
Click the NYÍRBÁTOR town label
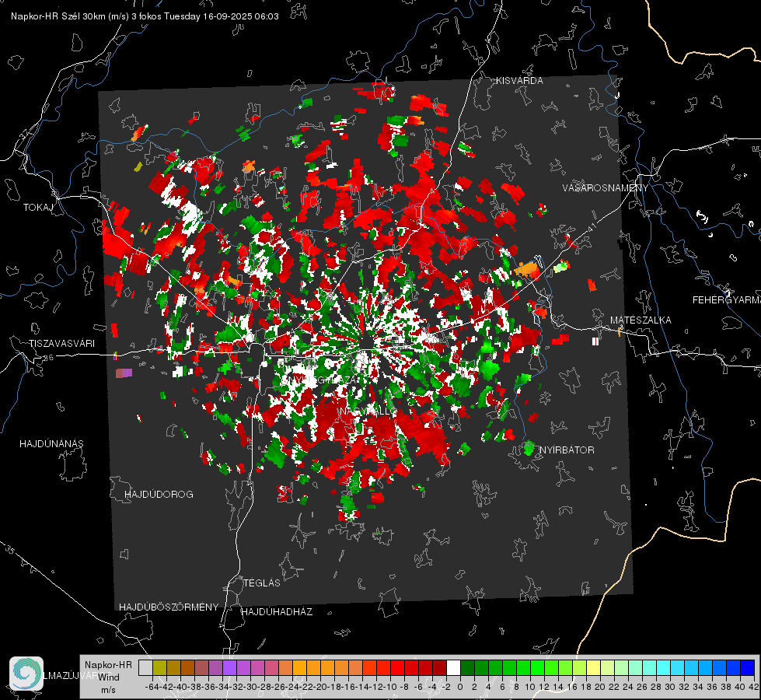[x=567, y=450]
